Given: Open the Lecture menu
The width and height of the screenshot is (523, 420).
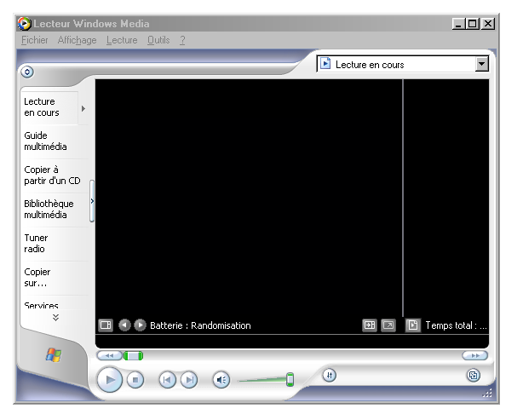Looking at the screenshot, I should point(122,40).
